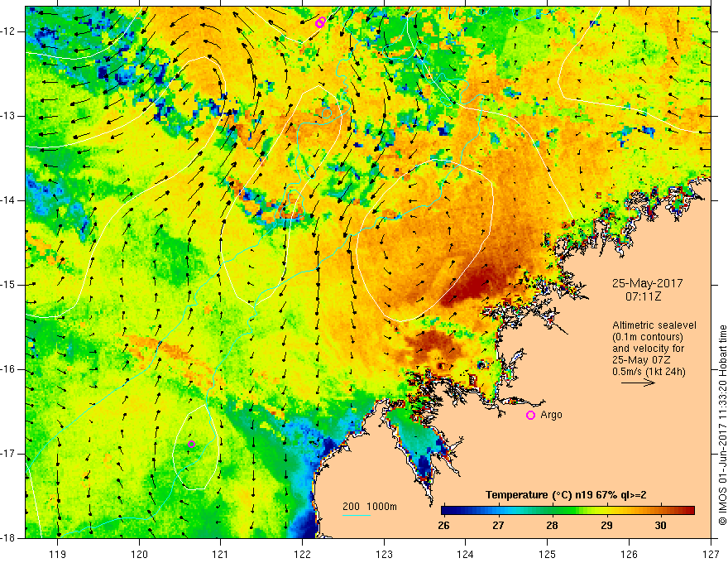Screen dimensions: 728x563
Task: Click the "0.5m/s (1kt 24h)" scale text
Action: click(649, 371)
